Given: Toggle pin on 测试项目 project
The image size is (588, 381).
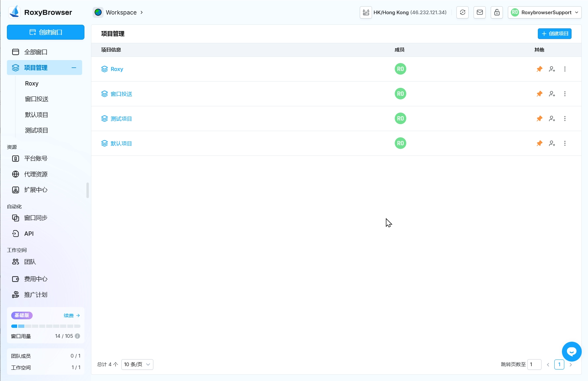Looking at the screenshot, I should 539,119.
